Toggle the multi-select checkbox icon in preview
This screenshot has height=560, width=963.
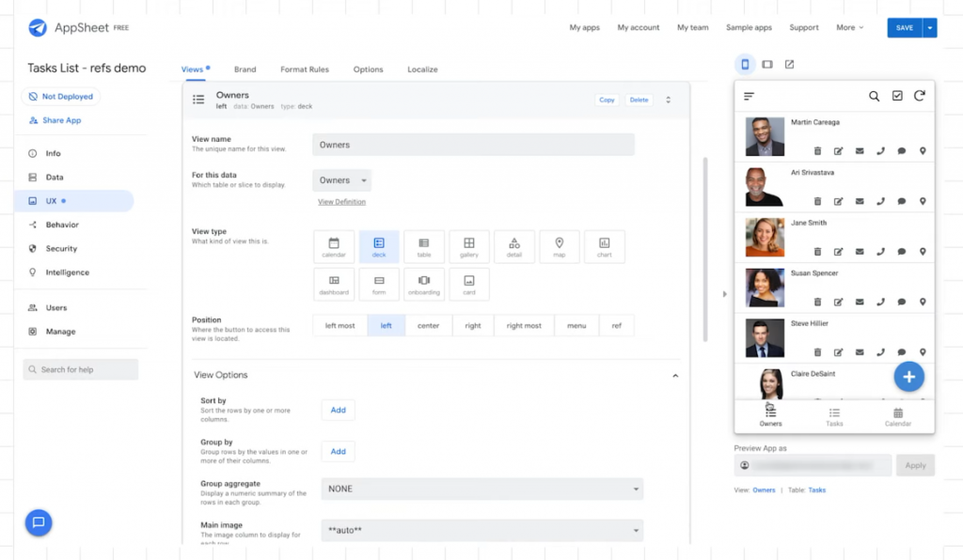click(x=897, y=96)
